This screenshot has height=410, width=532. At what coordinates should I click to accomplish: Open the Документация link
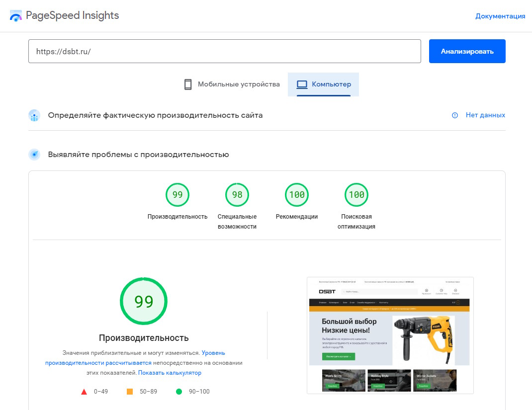pos(500,16)
